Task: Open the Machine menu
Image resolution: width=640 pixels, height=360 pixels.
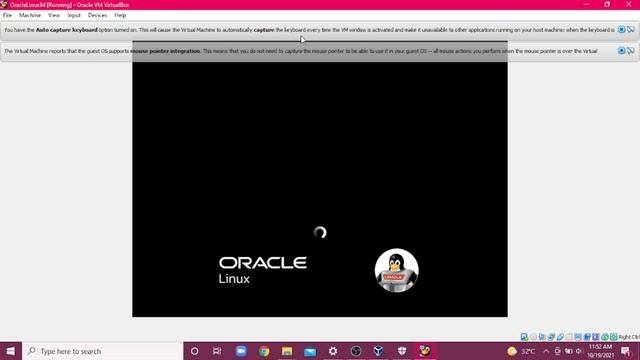Action: (x=30, y=15)
